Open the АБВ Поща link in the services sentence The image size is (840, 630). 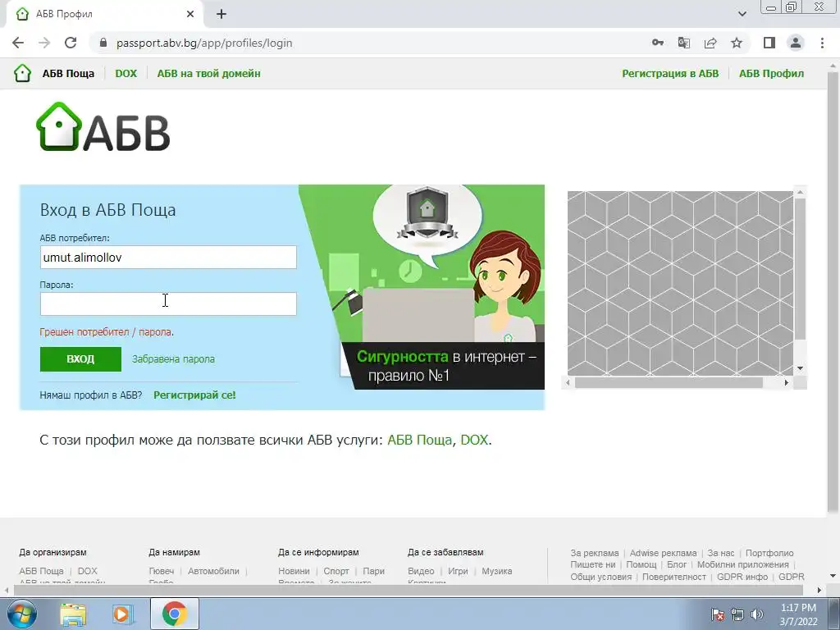pos(419,440)
